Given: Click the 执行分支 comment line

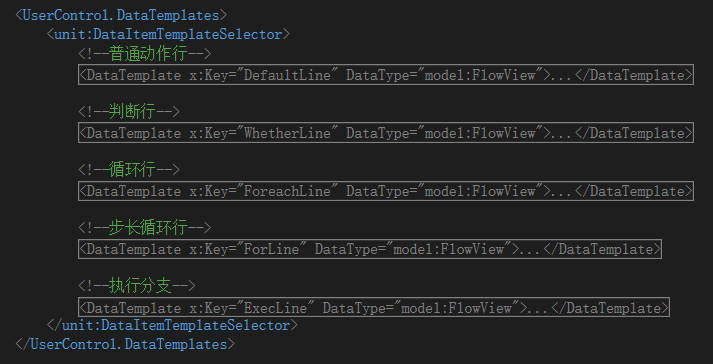Looking at the screenshot, I should pyautogui.click(x=137, y=286).
